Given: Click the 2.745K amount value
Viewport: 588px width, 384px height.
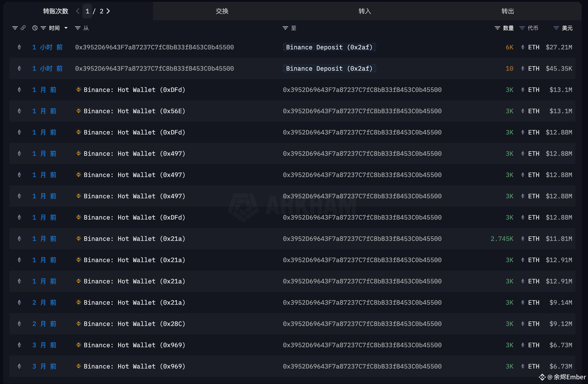Looking at the screenshot, I should coord(502,239).
